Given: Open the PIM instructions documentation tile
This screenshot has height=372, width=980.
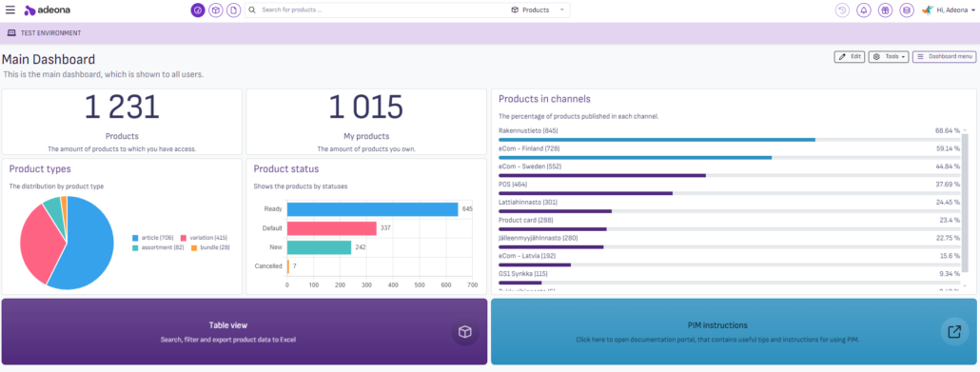Looking at the screenshot, I should click(734, 331).
